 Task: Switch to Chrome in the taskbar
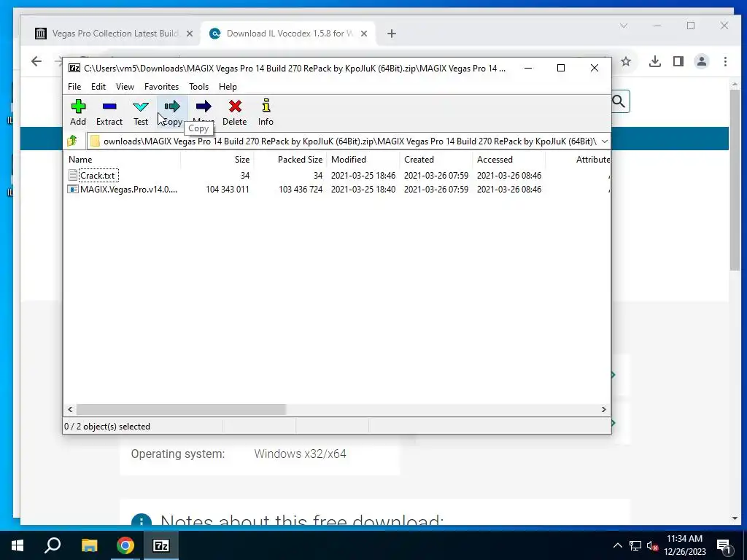pos(125,545)
